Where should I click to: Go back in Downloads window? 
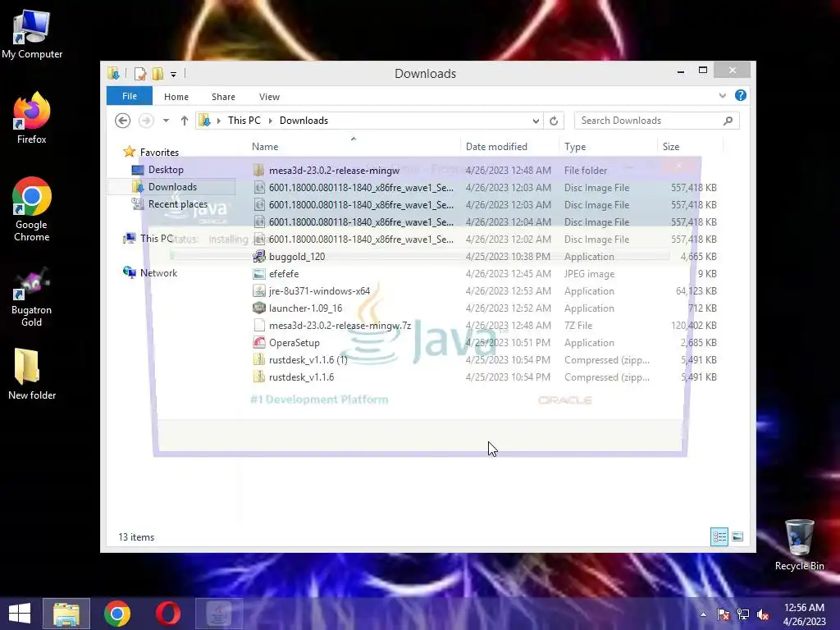click(123, 121)
